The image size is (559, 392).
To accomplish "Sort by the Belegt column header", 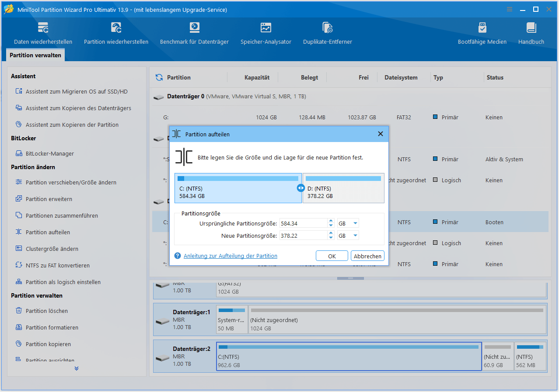I will click(x=309, y=77).
